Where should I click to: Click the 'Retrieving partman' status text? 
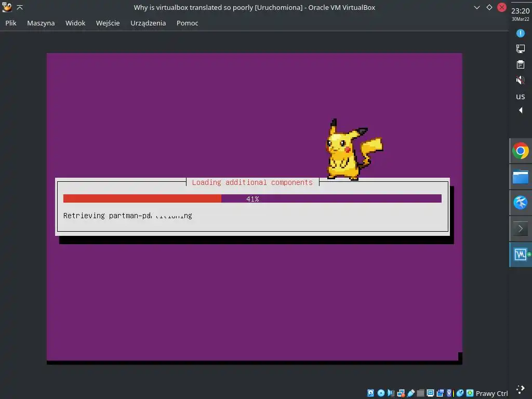click(128, 216)
